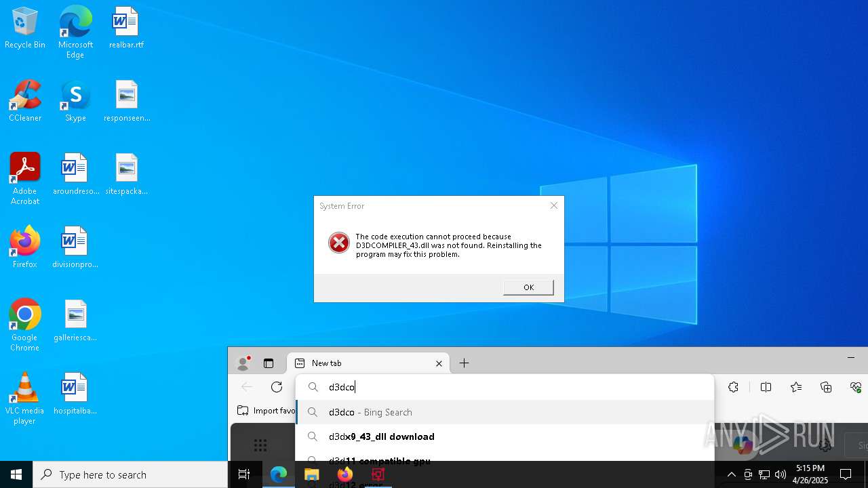
Task: Click the Edge address bar with d3dco
Action: click(505, 387)
